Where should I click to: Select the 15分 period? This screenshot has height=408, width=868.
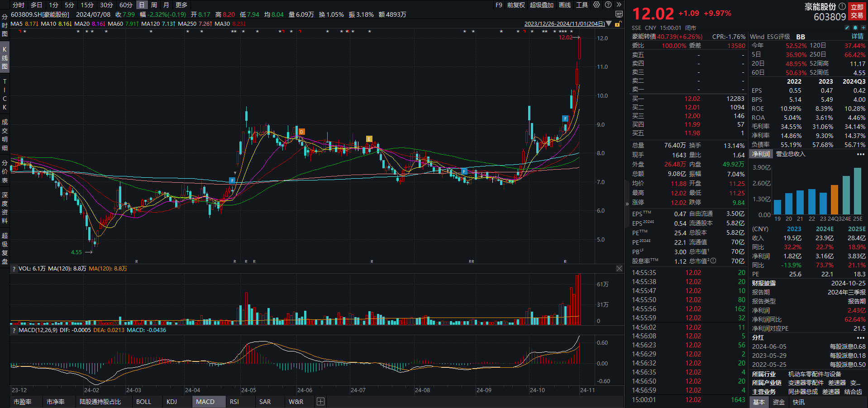(x=87, y=5)
